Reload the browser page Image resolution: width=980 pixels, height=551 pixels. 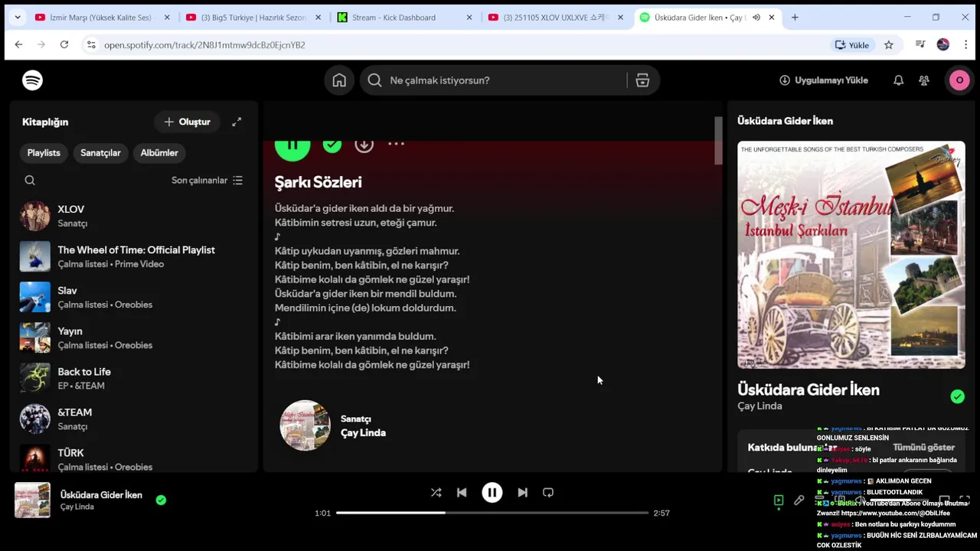tap(64, 45)
